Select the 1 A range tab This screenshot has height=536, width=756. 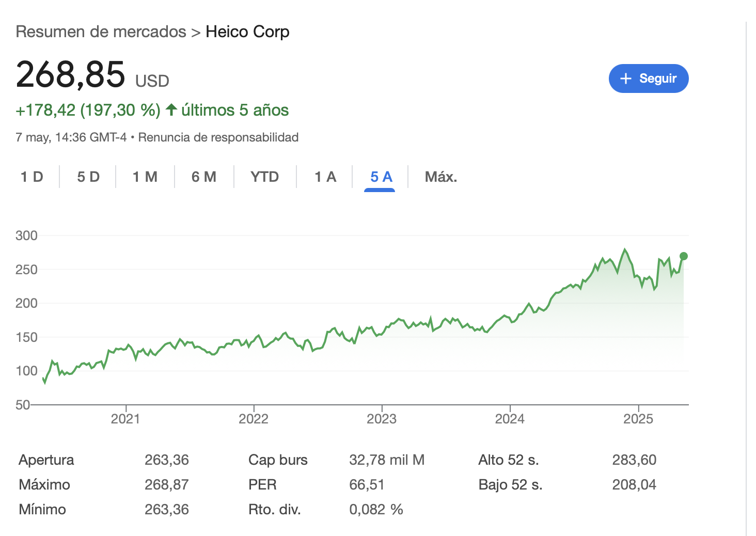coord(325,177)
